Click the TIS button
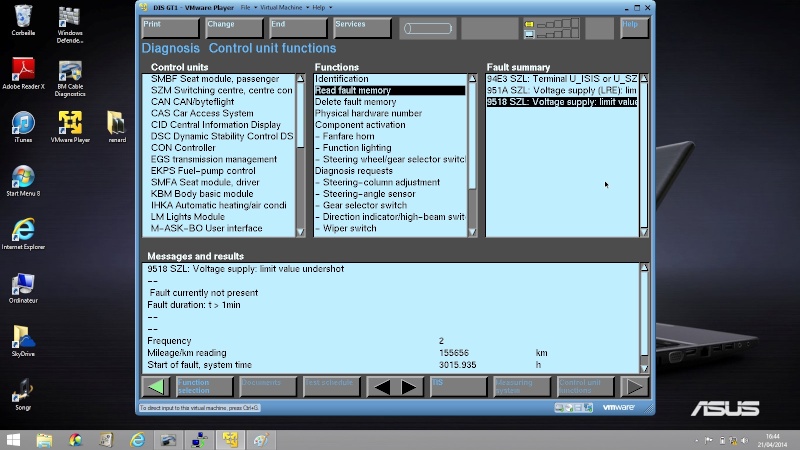800x450 pixels. (x=458, y=387)
